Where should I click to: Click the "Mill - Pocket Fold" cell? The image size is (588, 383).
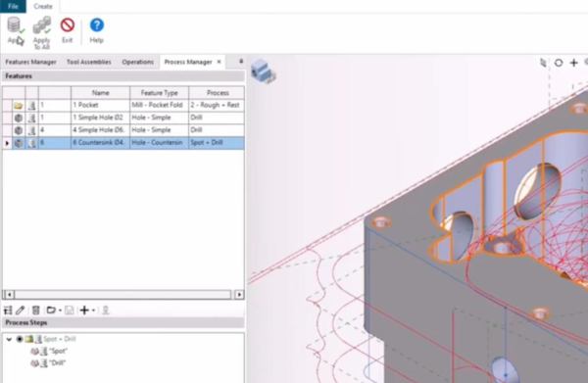click(160, 105)
